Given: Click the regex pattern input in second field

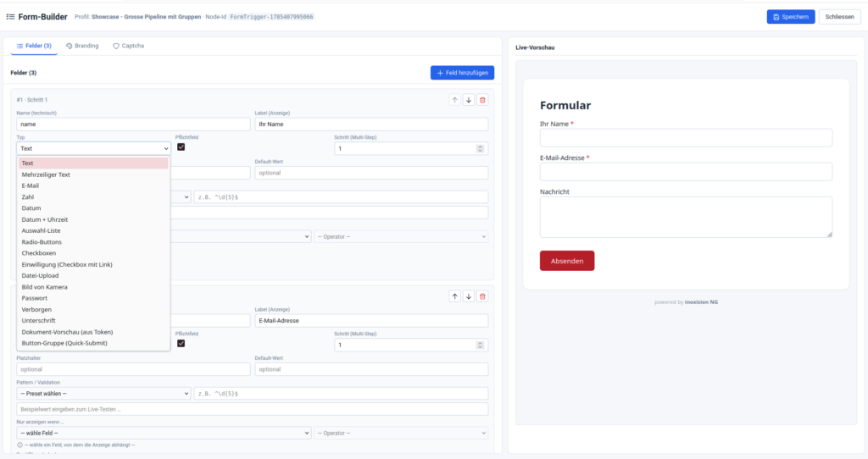Looking at the screenshot, I should tap(341, 394).
